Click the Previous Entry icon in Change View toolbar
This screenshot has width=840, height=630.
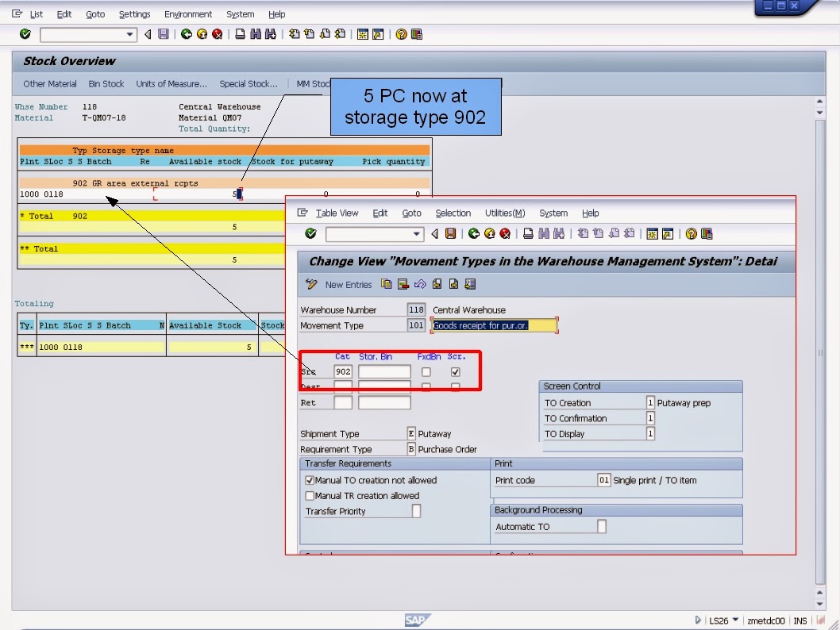pyautogui.click(x=437, y=284)
